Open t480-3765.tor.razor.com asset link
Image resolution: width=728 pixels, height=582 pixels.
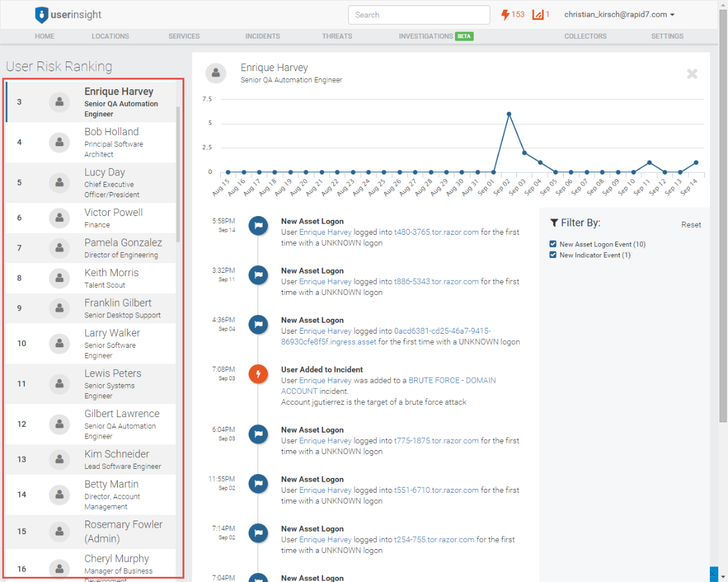tap(436, 232)
